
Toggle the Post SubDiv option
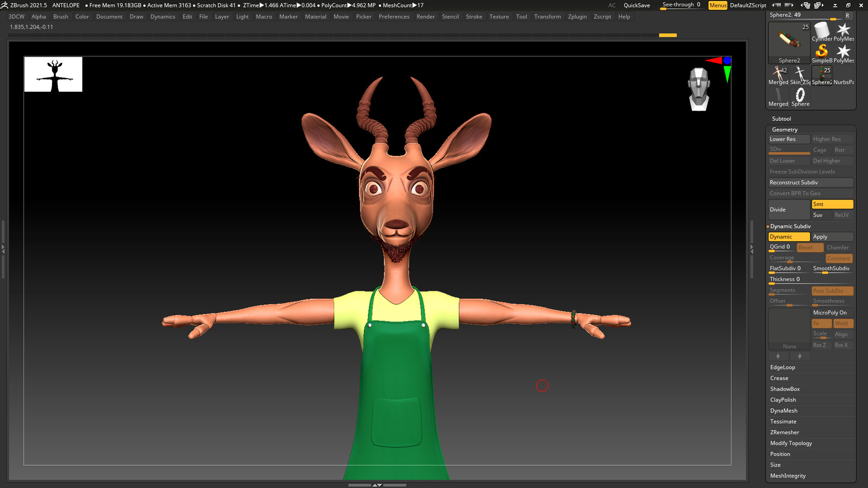pos(832,291)
